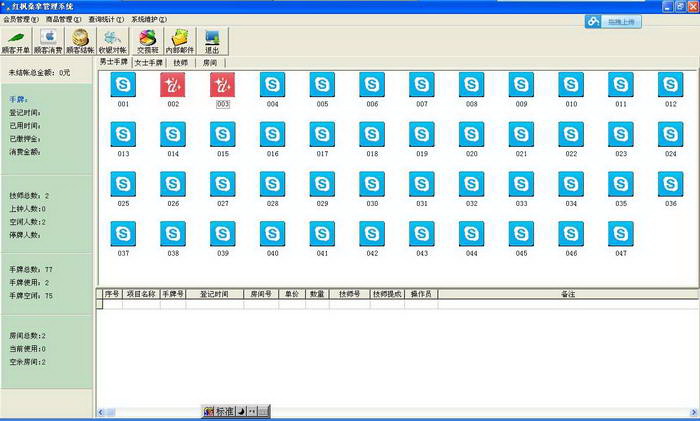Click the 未结帐总金额: 0元 text
Screen dimensions: 700x421
click(39, 72)
